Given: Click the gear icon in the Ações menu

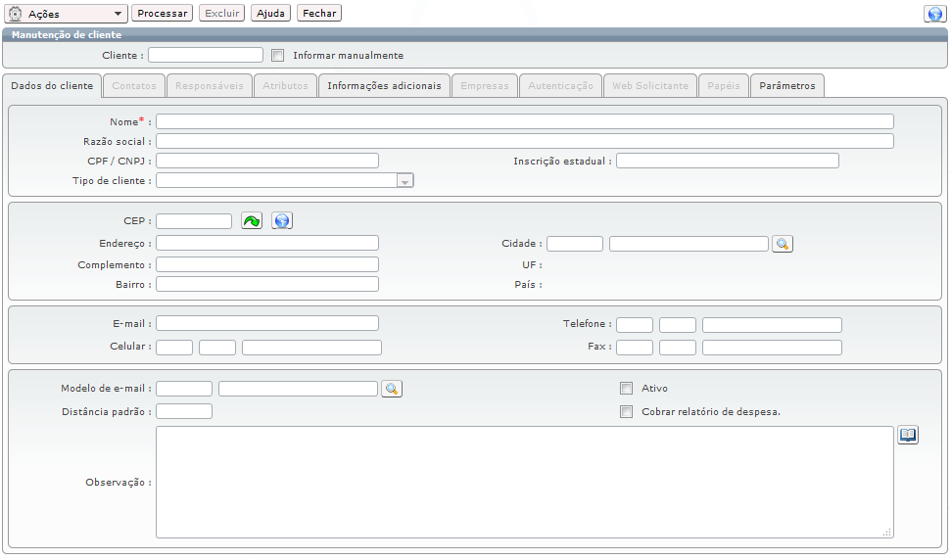Looking at the screenshot, I should pyautogui.click(x=16, y=14).
